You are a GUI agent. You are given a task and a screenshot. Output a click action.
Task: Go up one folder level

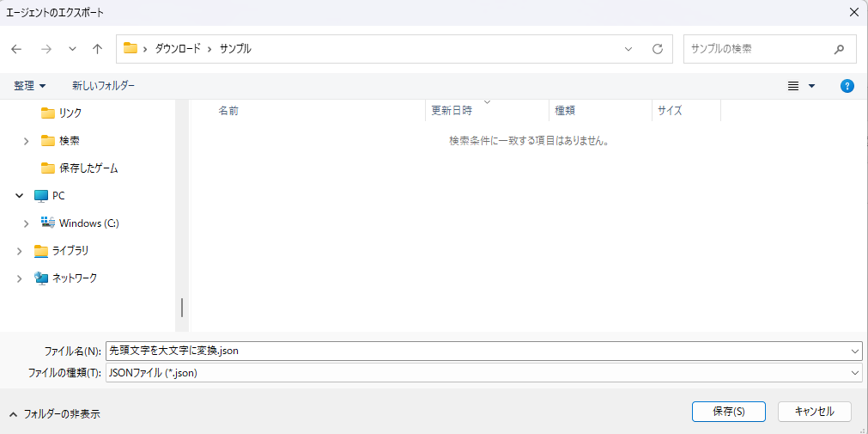tap(97, 49)
